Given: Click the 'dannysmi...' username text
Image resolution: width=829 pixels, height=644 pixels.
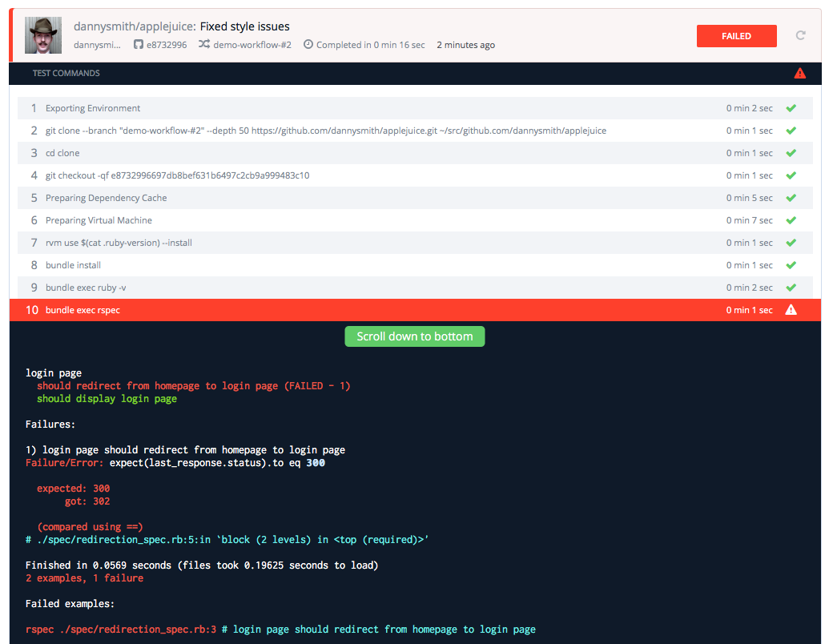Looking at the screenshot, I should pos(97,45).
